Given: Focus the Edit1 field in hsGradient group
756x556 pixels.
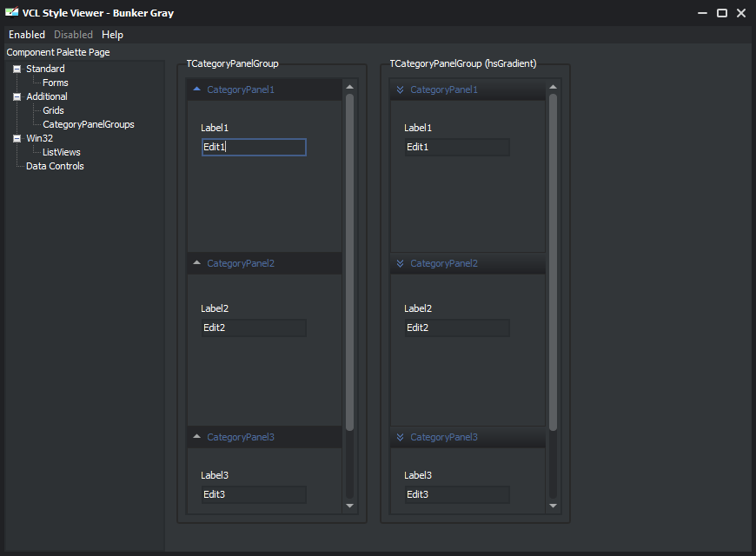Looking at the screenshot, I should pyautogui.click(x=457, y=147).
